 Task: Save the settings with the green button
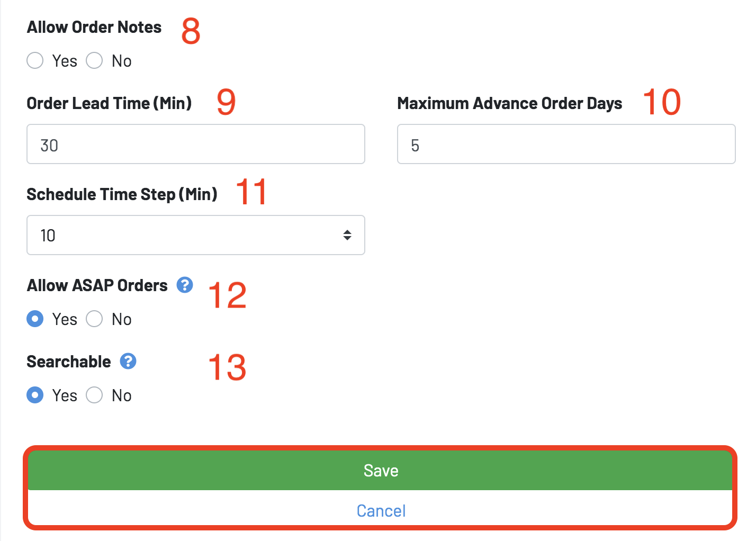380,470
